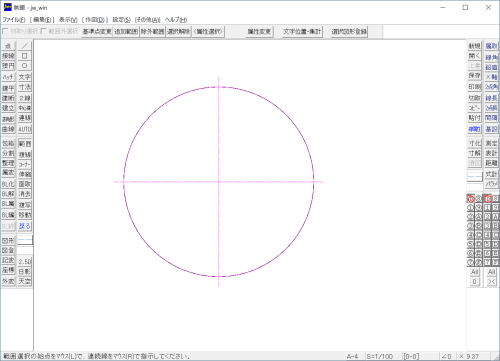500x361 pixels.
Task: Open the line attribute swatch in right toolbar
Action: tap(475, 176)
